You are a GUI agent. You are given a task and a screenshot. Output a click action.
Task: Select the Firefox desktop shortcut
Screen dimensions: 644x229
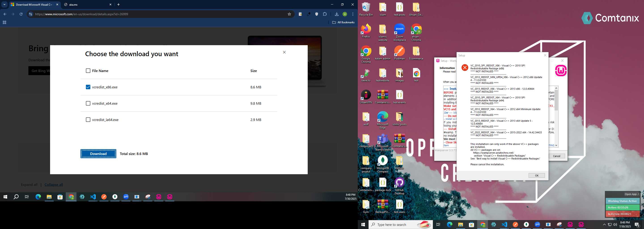[366, 31]
